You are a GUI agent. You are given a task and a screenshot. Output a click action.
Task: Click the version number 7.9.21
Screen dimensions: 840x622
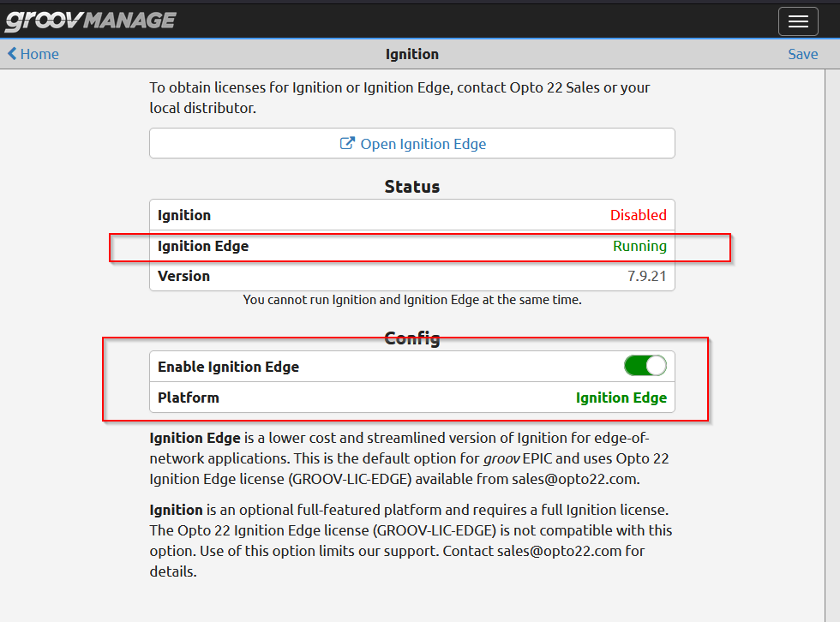coord(646,276)
